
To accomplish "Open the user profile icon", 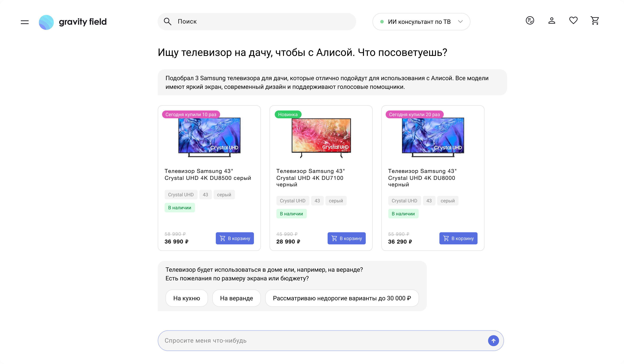I will point(552,21).
